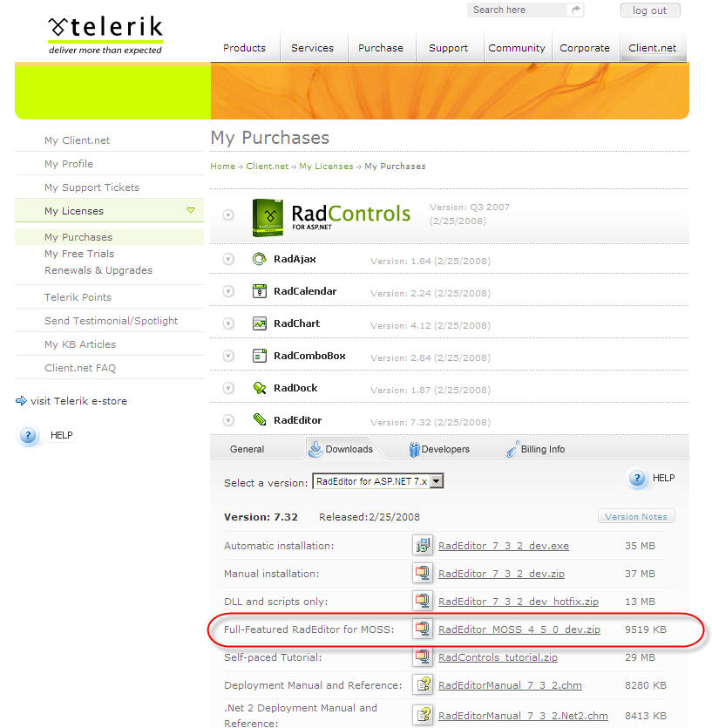
Task: Download RadControls_tutorial.zip
Action: pyautogui.click(x=498, y=657)
